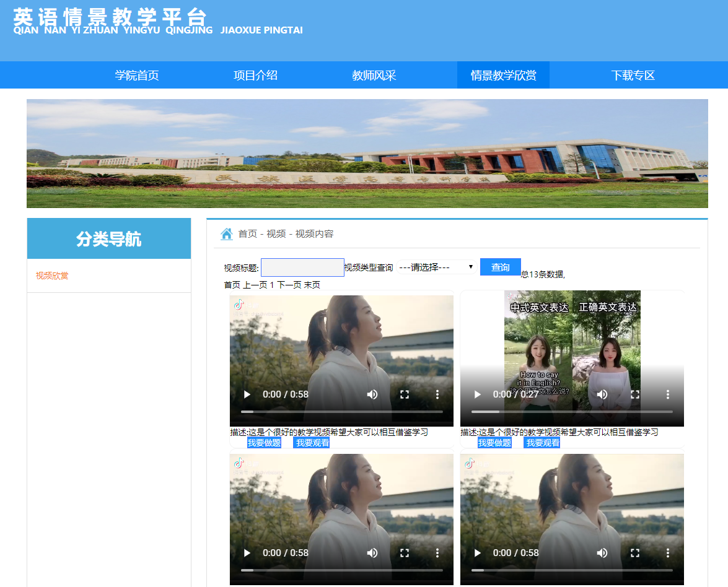Click the 分类导航 sidebar header
728x587 pixels.
pos(109,238)
